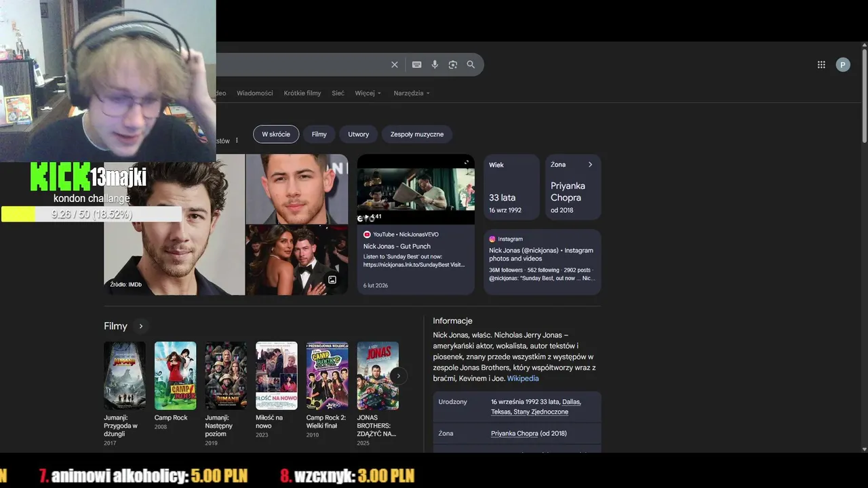This screenshot has width=868, height=488.
Task: Open the Nick Jonas Instagram result
Action: click(541, 254)
